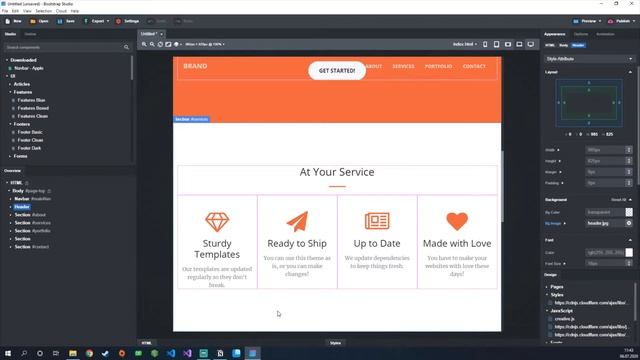Click the Save toolbar button
640x360 pixels.
click(66, 21)
